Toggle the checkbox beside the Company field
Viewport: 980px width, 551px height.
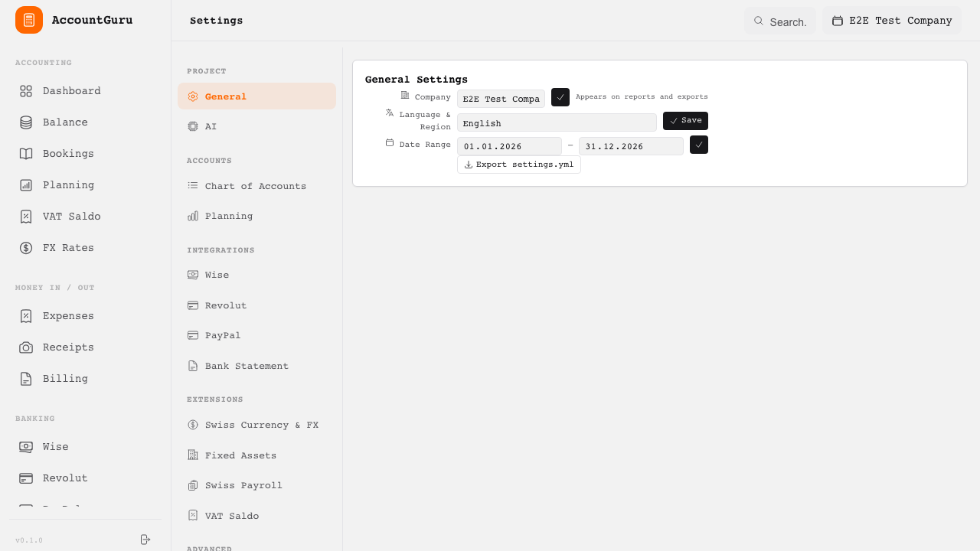coord(560,97)
